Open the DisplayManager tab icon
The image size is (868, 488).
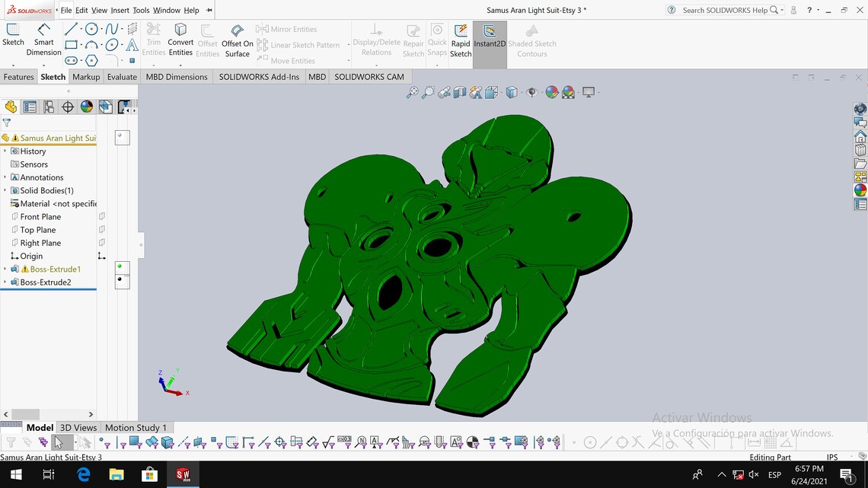coord(87,107)
